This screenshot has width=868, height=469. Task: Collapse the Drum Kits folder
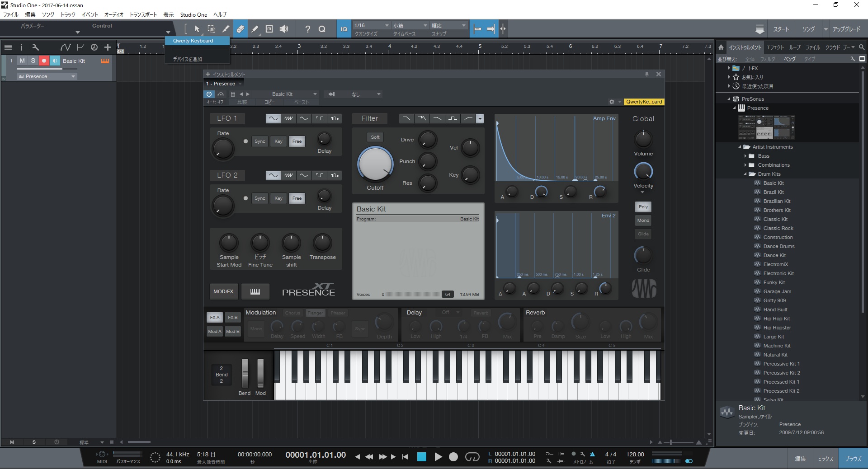click(745, 174)
